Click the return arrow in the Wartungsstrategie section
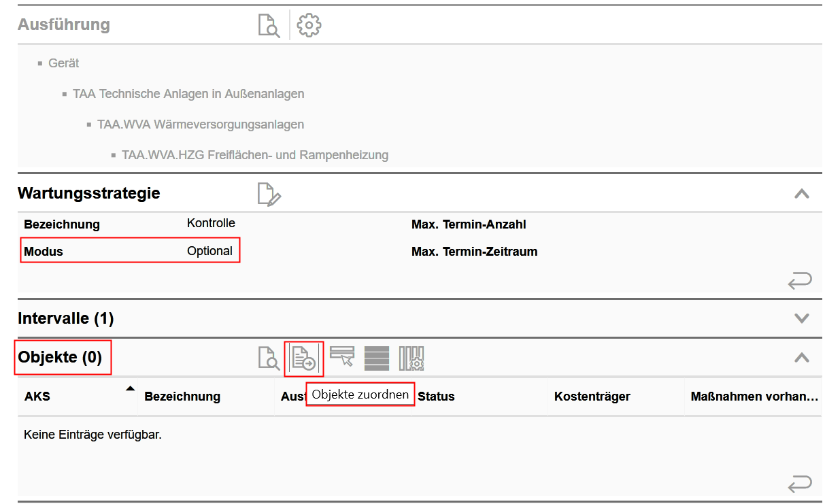Image resolution: width=825 pixels, height=504 pixels. pyautogui.click(x=800, y=280)
